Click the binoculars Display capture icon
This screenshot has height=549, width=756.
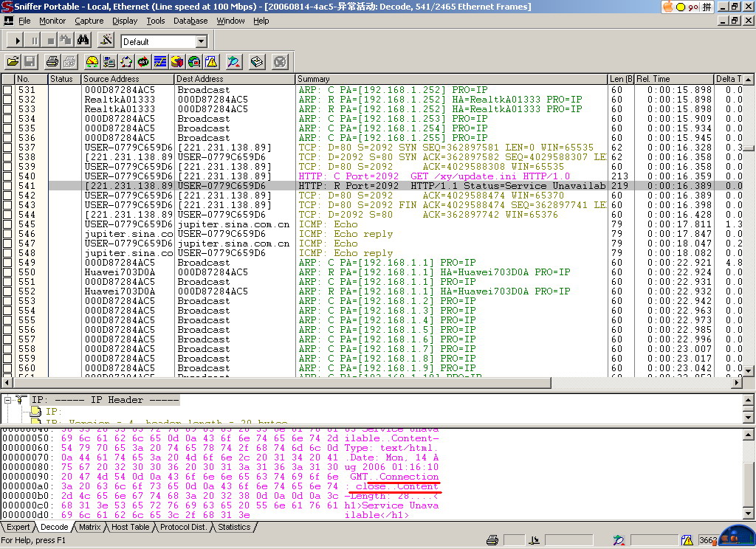(x=83, y=40)
